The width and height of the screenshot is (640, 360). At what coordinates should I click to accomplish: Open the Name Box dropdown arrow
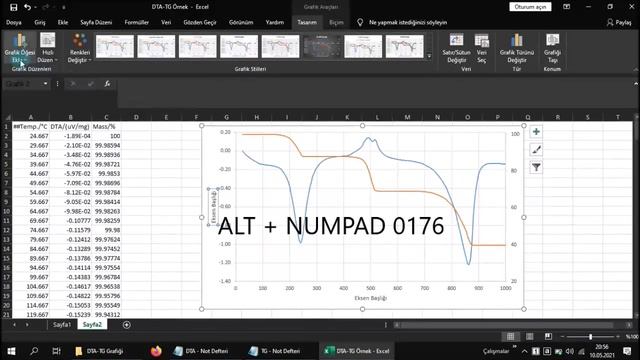[x=45, y=84]
